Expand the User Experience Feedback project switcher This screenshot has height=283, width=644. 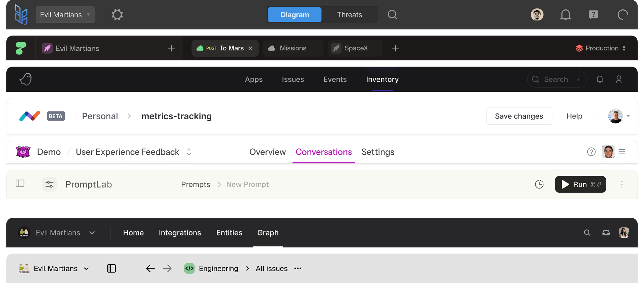pyautogui.click(x=189, y=152)
